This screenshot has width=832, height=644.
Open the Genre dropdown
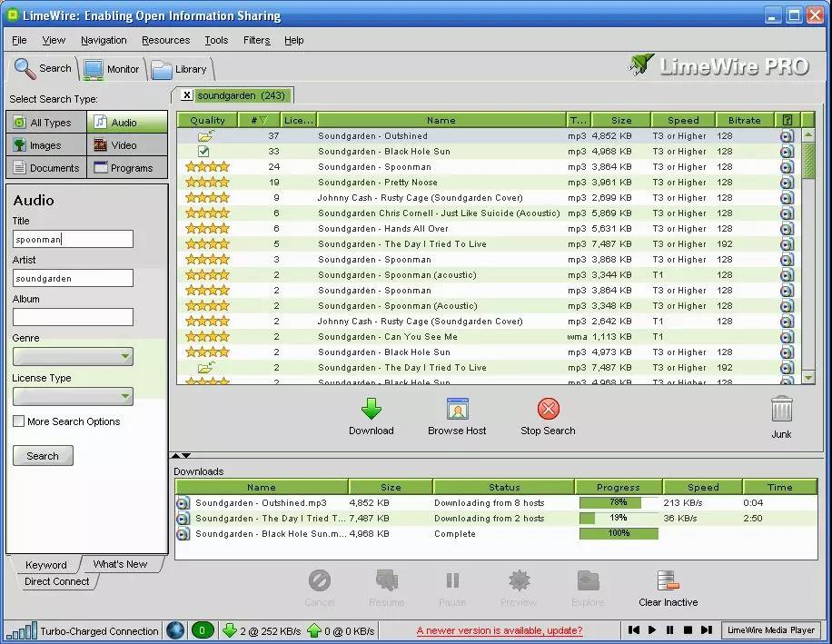click(x=73, y=356)
